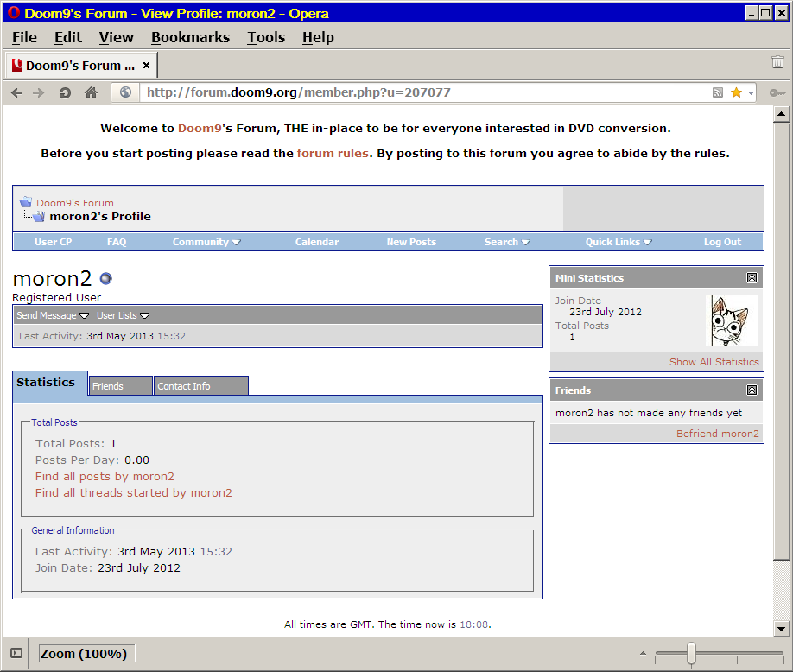Image resolution: width=793 pixels, height=672 pixels.
Task: Click the scrollbar up arrow
Action: 782,114
